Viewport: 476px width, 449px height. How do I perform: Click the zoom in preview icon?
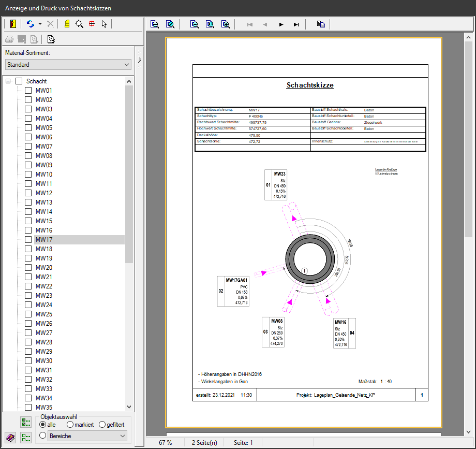pos(225,24)
